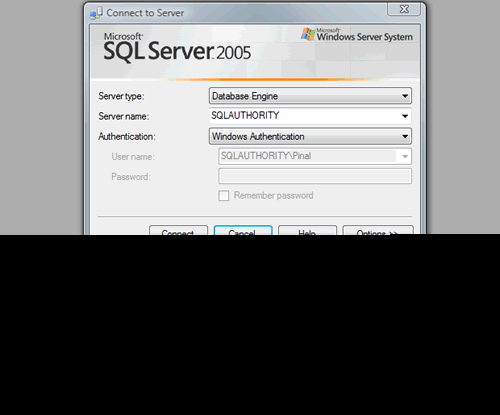This screenshot has width=500, height=415.
Task: Click the Authentication label
Action: (127, 136)
